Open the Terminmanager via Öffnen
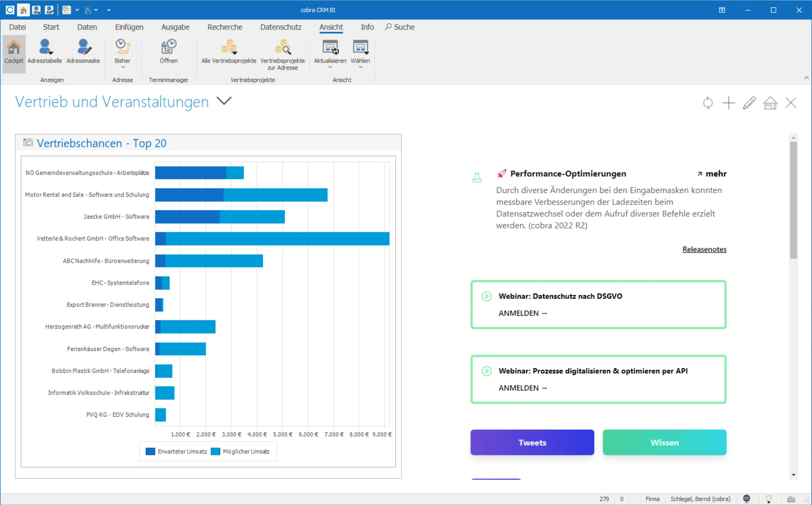The height and width of the screenshot is (505, 812). 169,52
